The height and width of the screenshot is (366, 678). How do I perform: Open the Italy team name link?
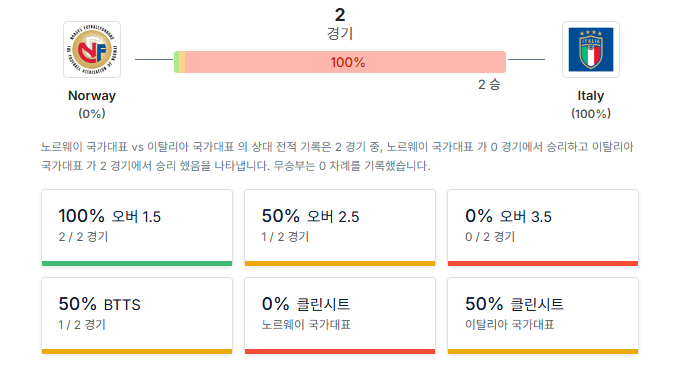coord(591,96)
